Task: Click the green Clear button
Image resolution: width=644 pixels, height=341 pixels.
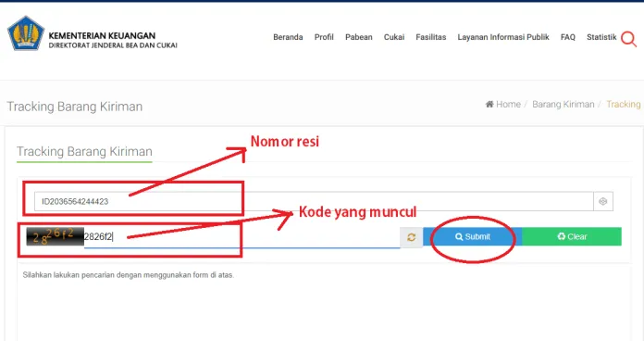Action: [572, 236]
